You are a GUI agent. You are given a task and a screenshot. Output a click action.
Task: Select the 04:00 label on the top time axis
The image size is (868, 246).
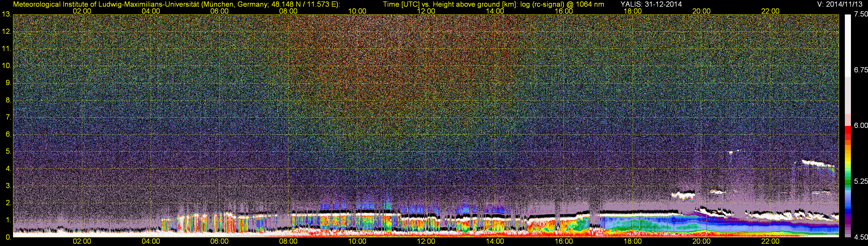(x=151, y=11)
